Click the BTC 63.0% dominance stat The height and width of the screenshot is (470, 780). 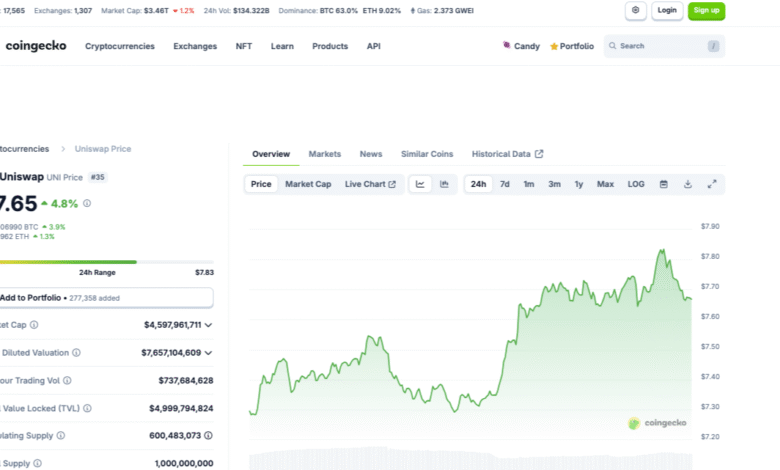339,10
